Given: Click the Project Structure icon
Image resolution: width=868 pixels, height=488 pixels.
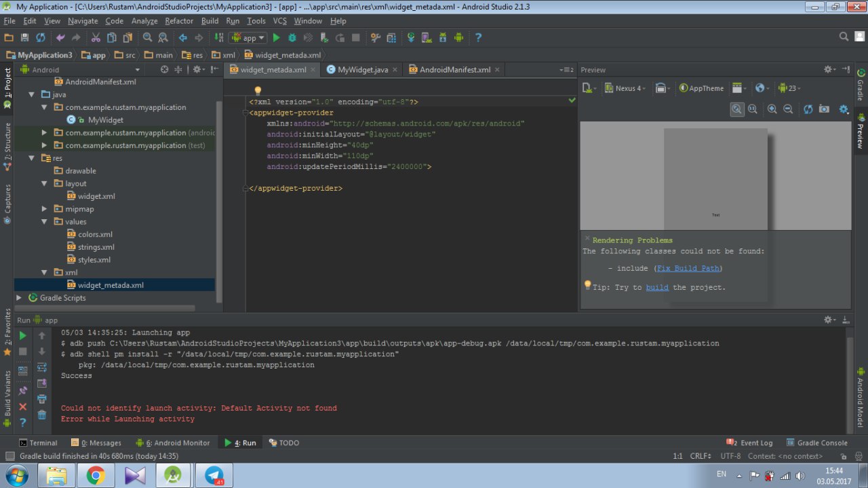Looking at the screenshot, I should click(x=391, y=38).
